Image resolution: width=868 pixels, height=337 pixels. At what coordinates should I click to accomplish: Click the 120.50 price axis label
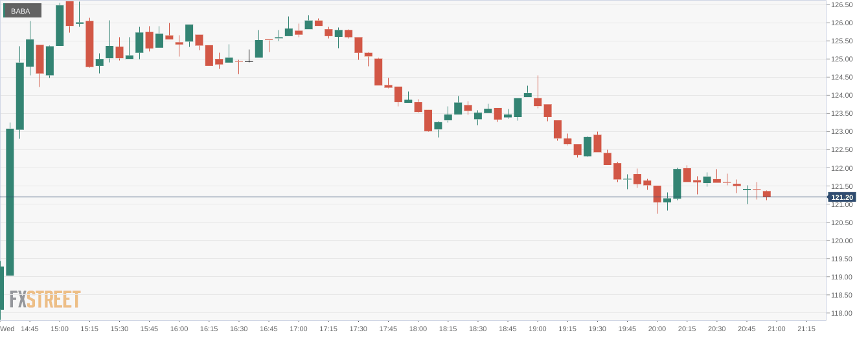(x=841, y=223)
